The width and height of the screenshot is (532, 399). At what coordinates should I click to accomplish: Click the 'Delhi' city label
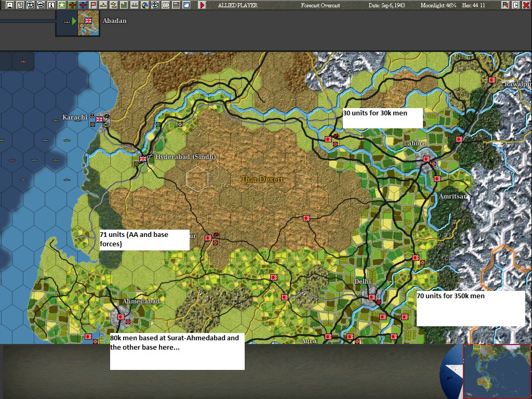click(363, 282)
